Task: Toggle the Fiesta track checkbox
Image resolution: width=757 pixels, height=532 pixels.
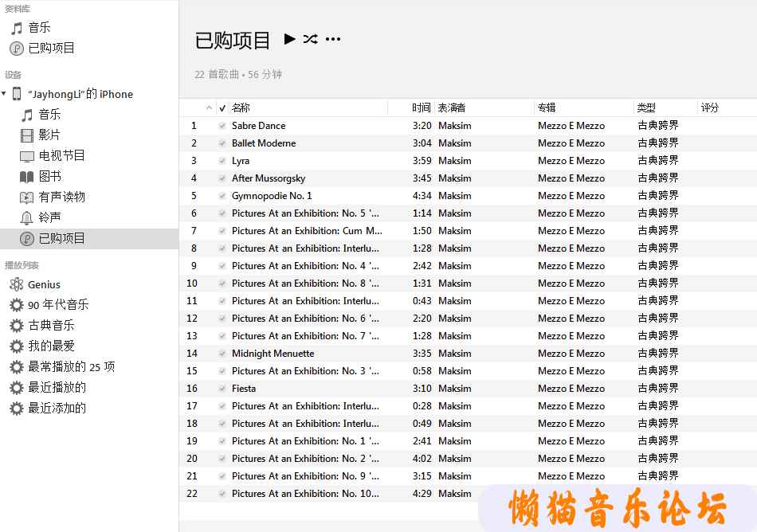Action: (x=222, y=389)
